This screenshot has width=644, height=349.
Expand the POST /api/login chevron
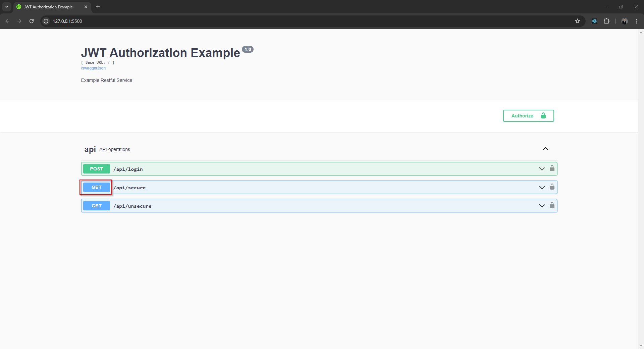pos(542,169)
